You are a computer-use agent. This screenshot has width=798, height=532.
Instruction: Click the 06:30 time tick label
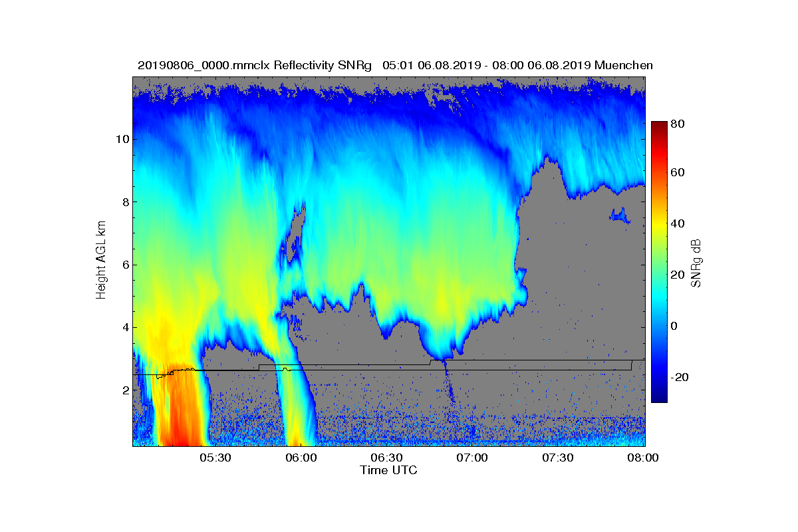click(386, 458)
